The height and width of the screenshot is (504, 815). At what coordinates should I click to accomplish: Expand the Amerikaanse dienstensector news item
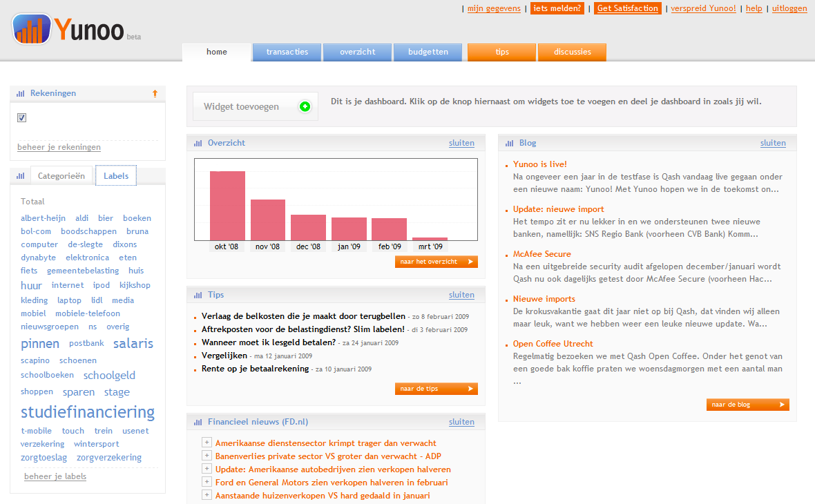coord(206,443)
